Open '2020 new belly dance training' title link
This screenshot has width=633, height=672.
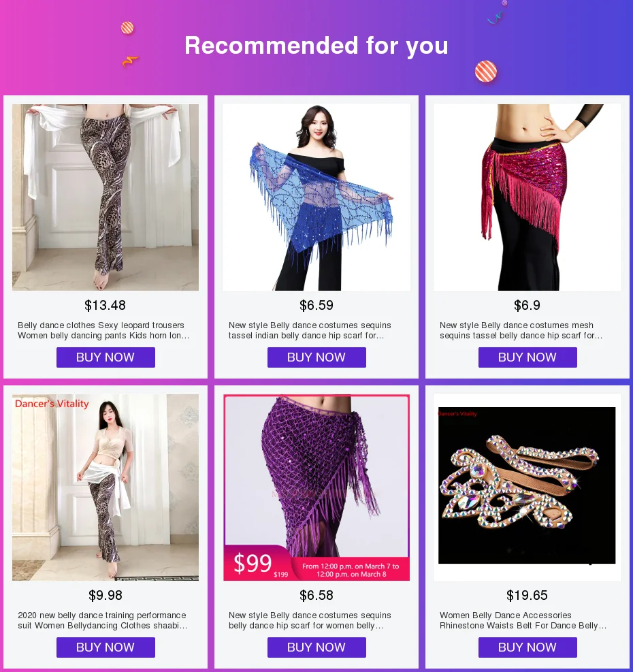tap(102, 620)
